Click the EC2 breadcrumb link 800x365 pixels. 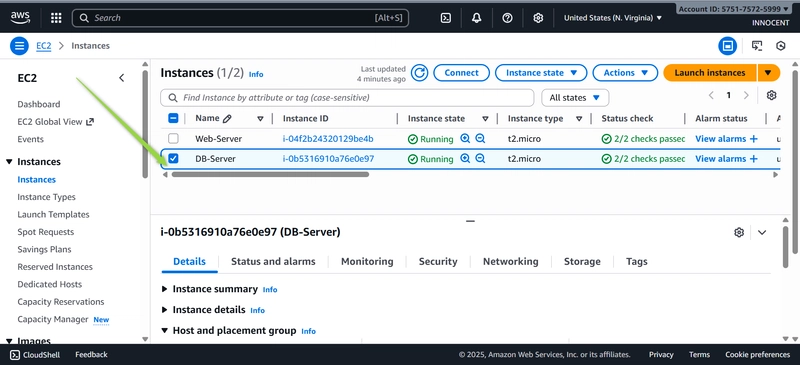43,46
